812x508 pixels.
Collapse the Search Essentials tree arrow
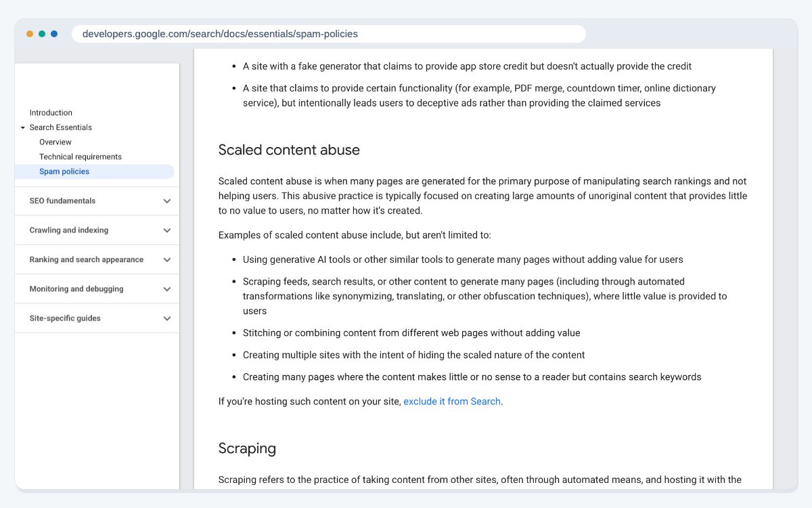22,127
